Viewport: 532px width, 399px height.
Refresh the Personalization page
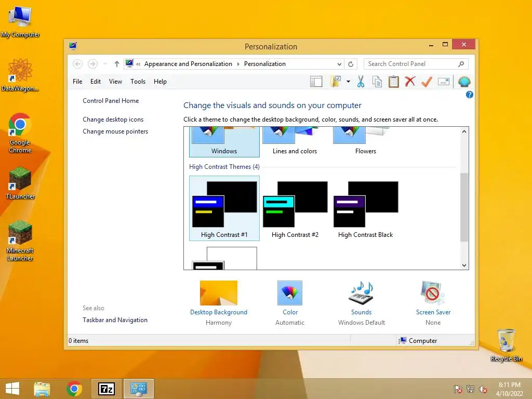[351, 64]
